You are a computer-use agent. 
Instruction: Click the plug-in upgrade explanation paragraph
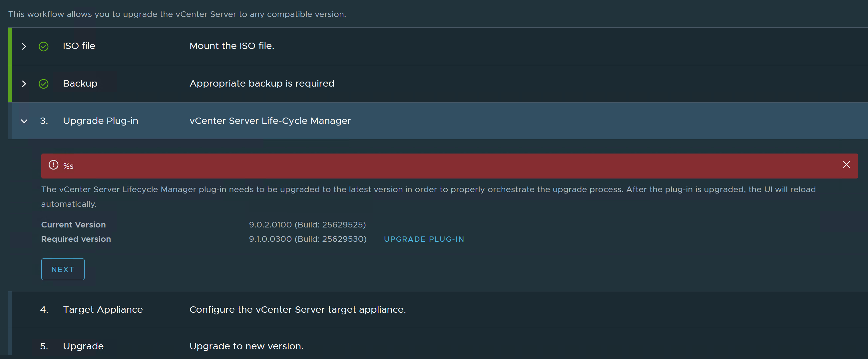[428, 197]
